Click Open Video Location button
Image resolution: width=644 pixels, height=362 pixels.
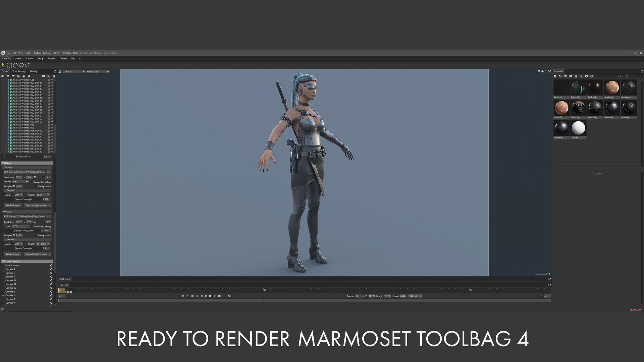coord(38,254)
